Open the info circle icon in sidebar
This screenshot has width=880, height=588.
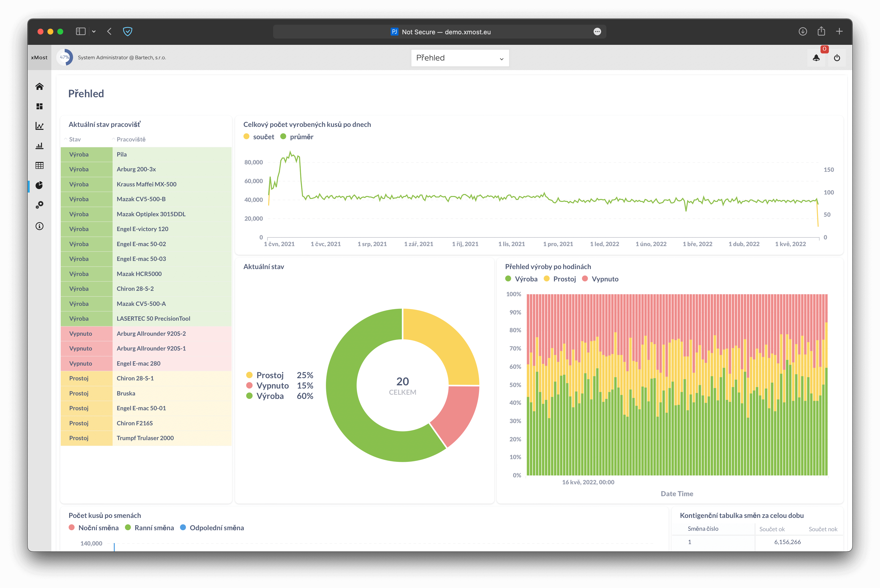tap(40, 226)
